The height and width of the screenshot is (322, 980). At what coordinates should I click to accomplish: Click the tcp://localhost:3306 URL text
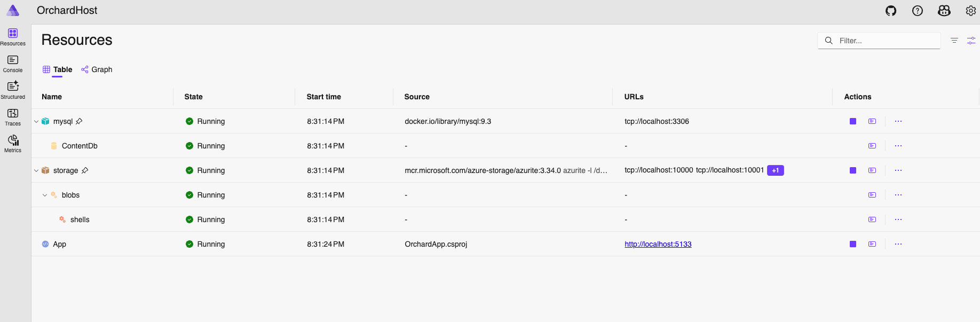tap(657, 121)
